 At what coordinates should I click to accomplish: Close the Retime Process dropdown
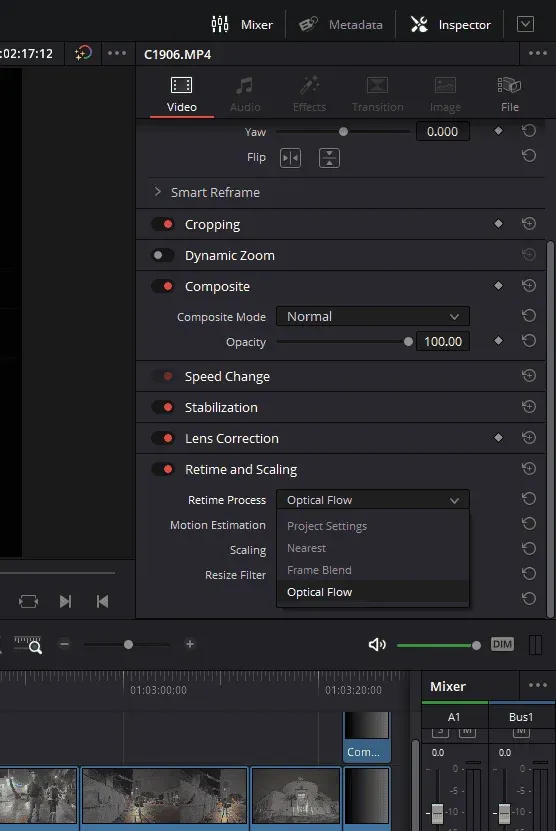tap(373, 500)
